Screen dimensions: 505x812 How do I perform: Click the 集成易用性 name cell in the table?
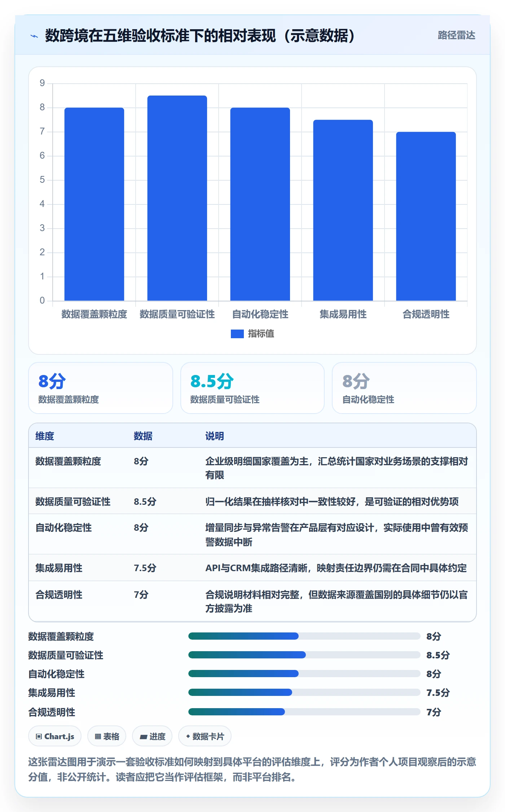(x=59, y=568)
